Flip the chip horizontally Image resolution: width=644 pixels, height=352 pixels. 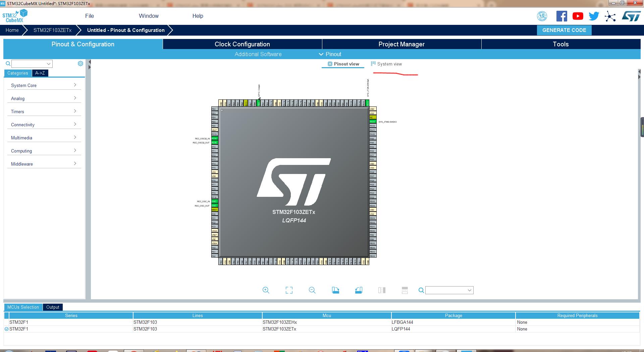pyautogui.click(x=382, y=290)
